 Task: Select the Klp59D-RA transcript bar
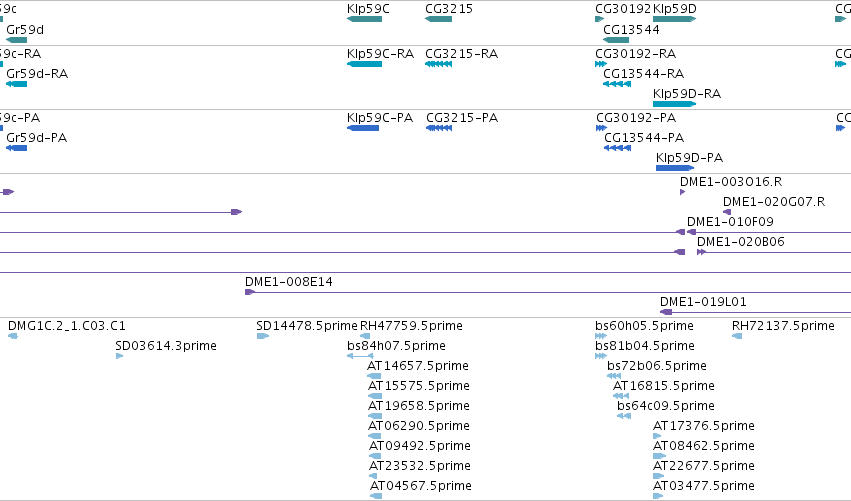coord(675,104)
